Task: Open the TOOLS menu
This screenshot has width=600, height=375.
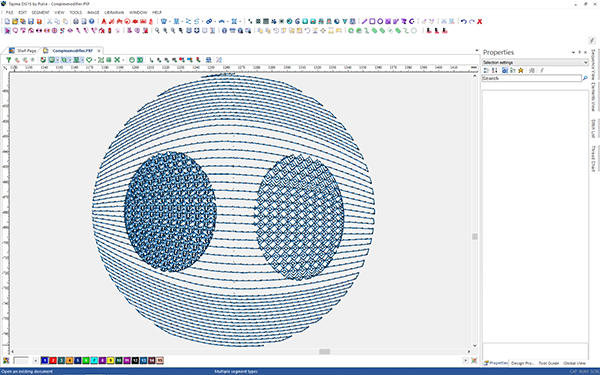Action: 76,13
